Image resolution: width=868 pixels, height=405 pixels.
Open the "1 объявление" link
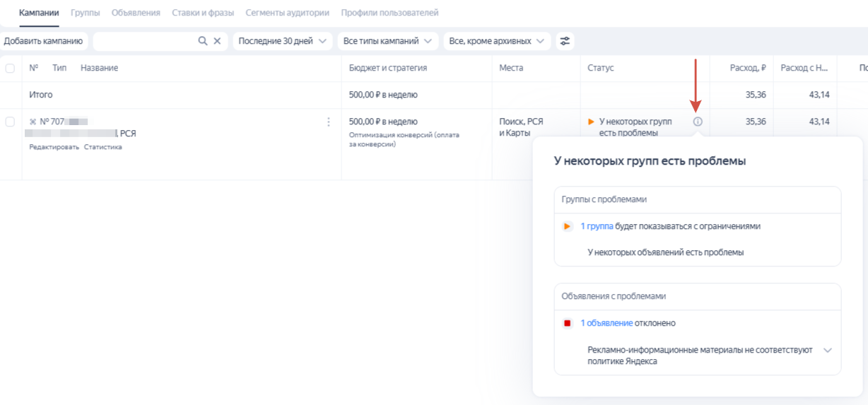pyautogui.click(x=606, y=323)
